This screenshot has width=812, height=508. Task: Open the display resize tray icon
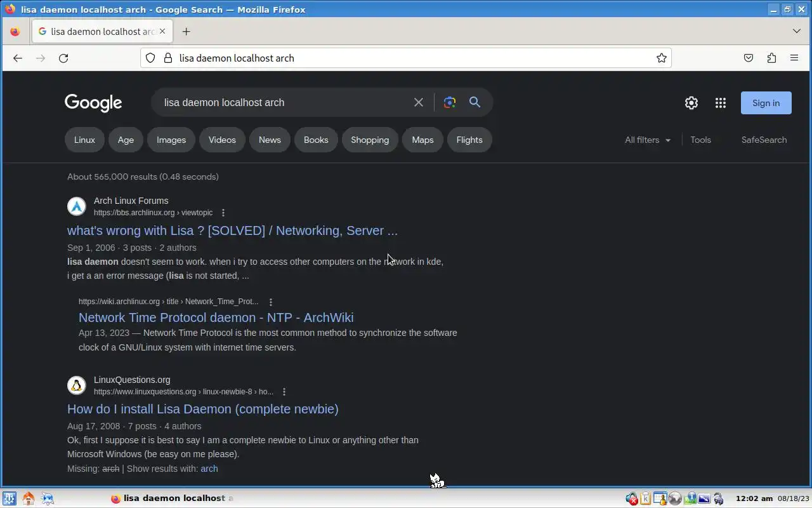pyautogui.click(x=704, y=498)
